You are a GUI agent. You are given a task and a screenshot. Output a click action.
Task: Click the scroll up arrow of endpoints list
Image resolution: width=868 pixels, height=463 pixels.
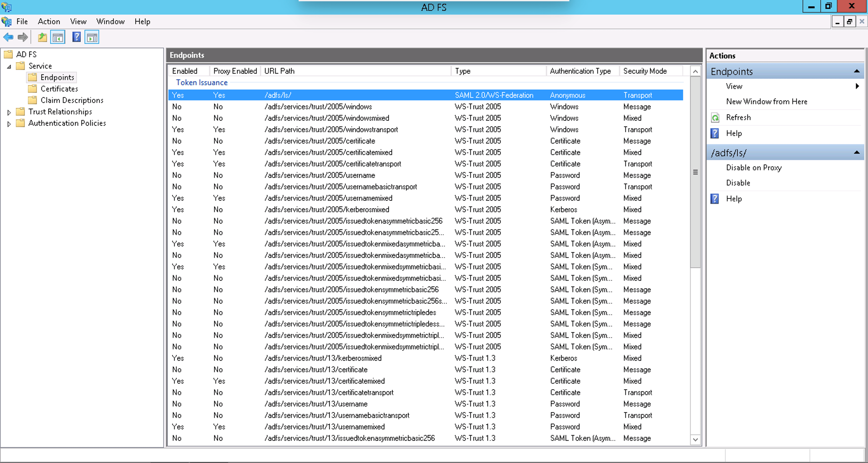coord(695,71)
